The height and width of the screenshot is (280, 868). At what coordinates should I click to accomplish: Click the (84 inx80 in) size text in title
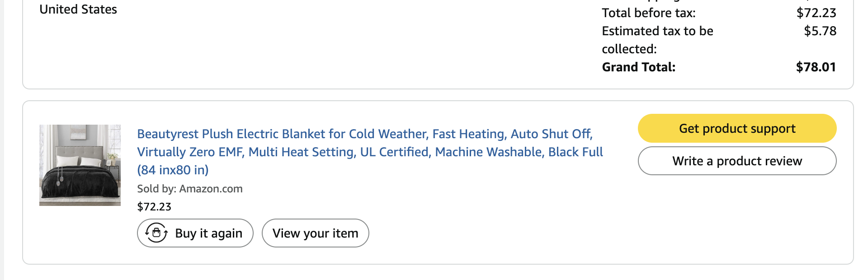[x=173, y=170]
